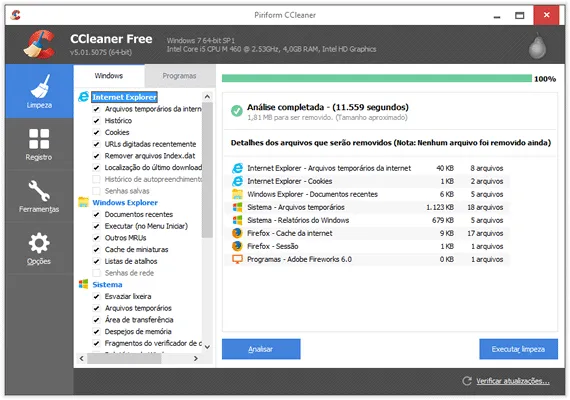The width and height of the screenshot is (570, 400).
Task: Switch to the Programas tab
Action: click(x=179, y=76)
